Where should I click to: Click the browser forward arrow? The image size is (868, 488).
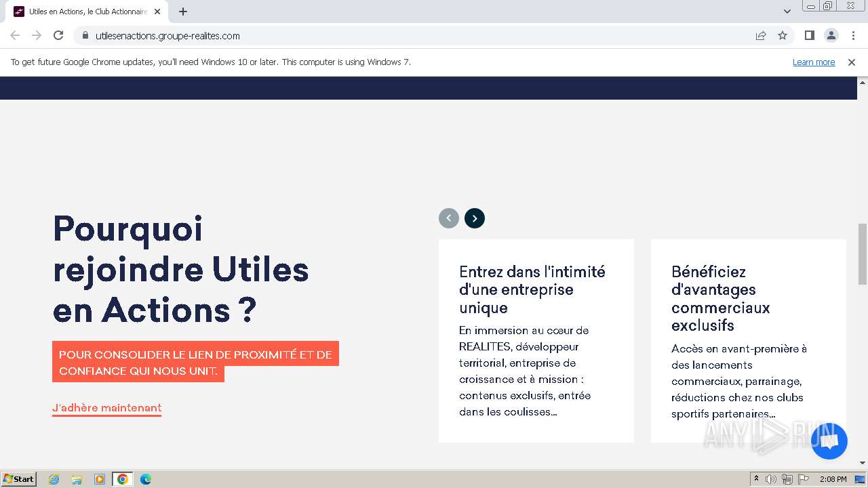coord(37,35)
